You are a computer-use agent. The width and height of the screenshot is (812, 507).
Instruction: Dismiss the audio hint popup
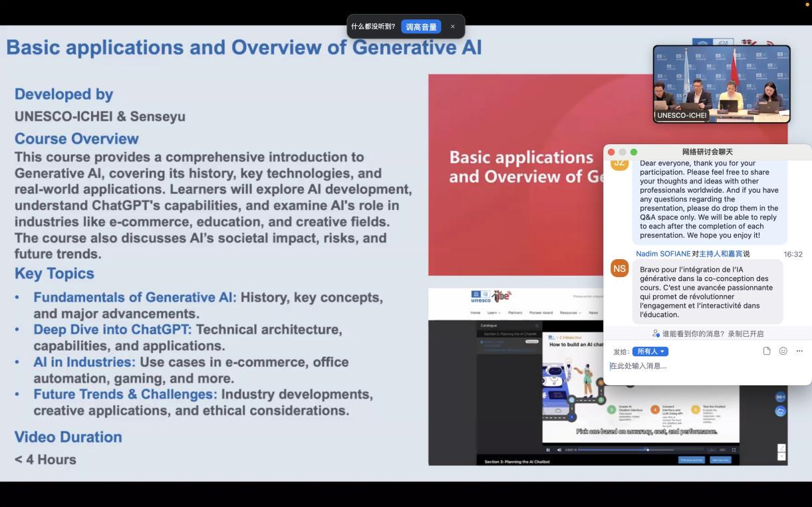[453, 27]
